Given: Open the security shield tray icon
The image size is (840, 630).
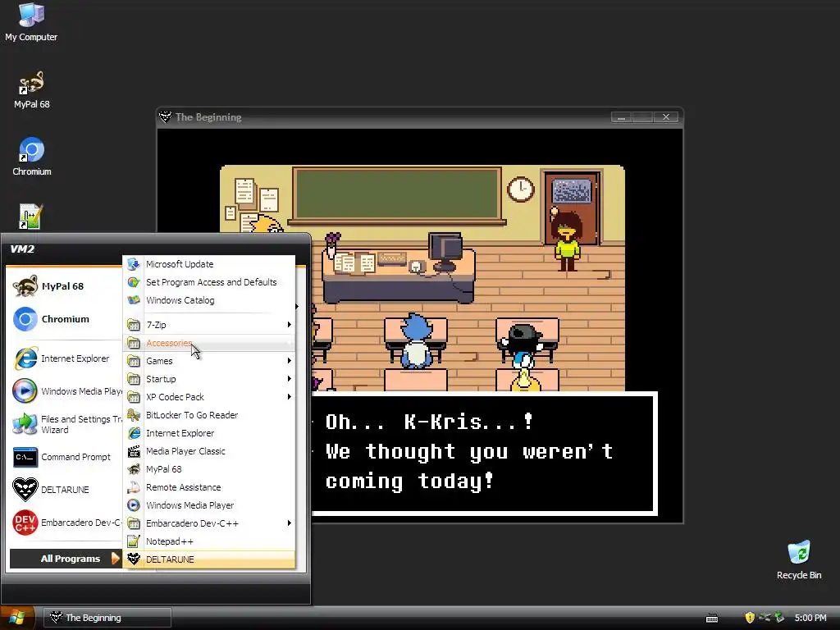Looking at the screenshot, I should [750, 618].
